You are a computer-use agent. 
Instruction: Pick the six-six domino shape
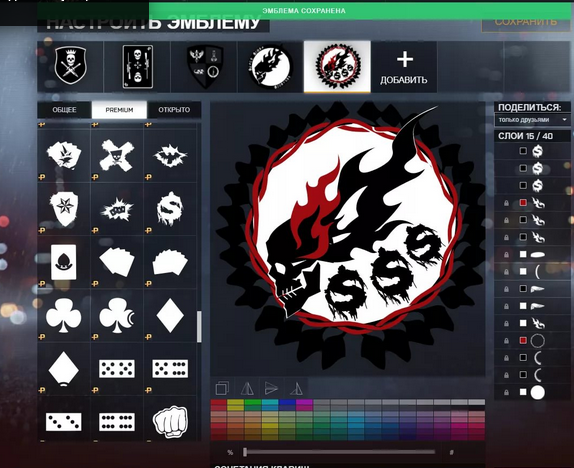click(x=117, y=422)
